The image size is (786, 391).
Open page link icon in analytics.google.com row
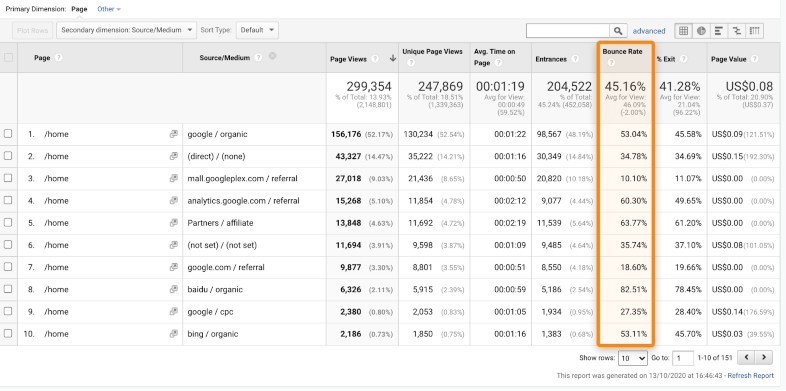click(x=173, y=201)
